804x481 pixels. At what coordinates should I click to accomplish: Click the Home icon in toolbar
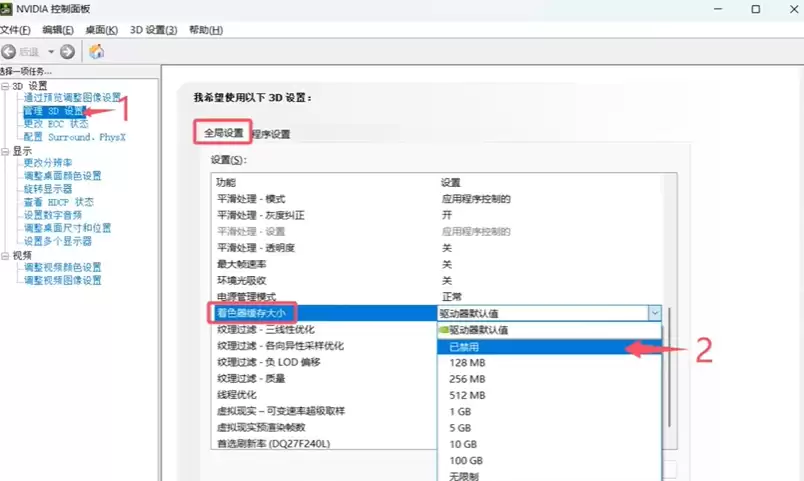96,51
